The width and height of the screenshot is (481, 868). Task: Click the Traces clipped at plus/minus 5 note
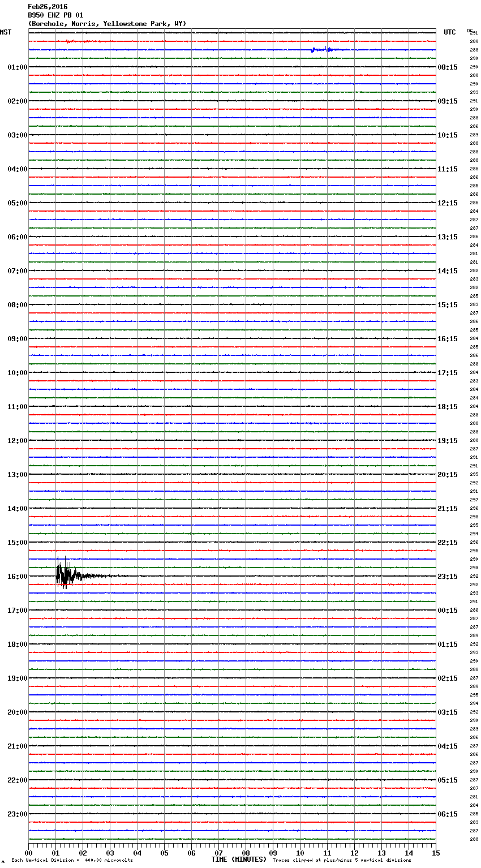click(342, 861)
